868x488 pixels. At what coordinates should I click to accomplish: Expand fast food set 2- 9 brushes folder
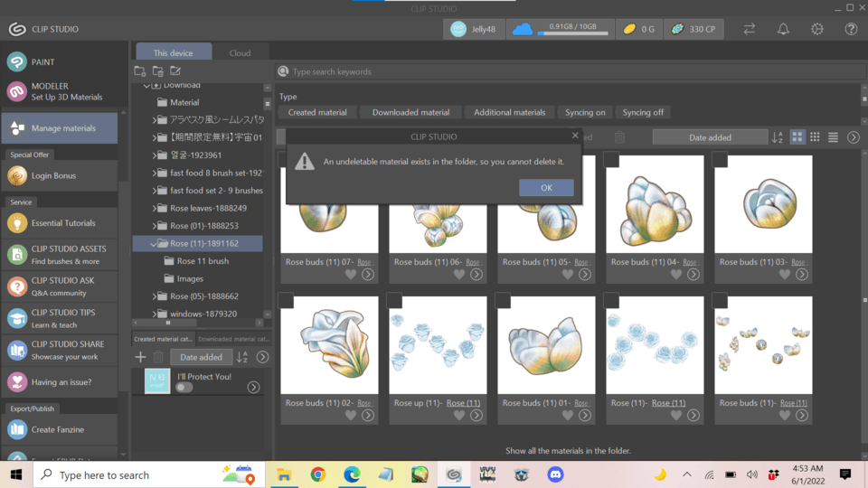pos(155,191)
